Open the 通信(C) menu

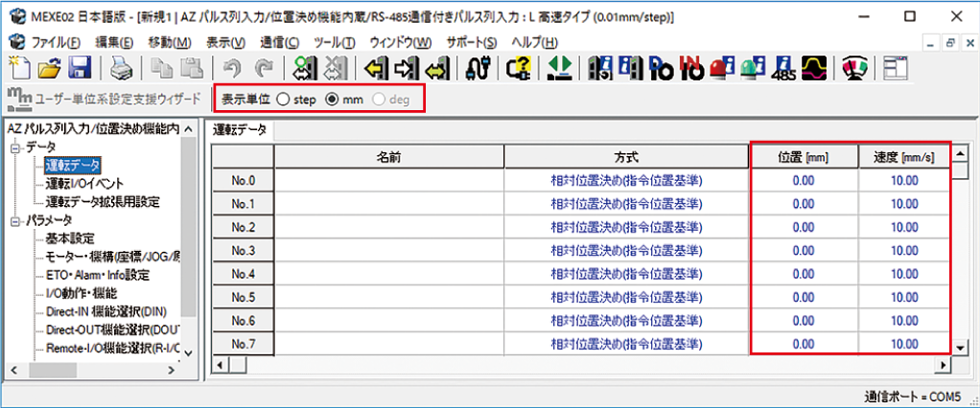[279, 42]
